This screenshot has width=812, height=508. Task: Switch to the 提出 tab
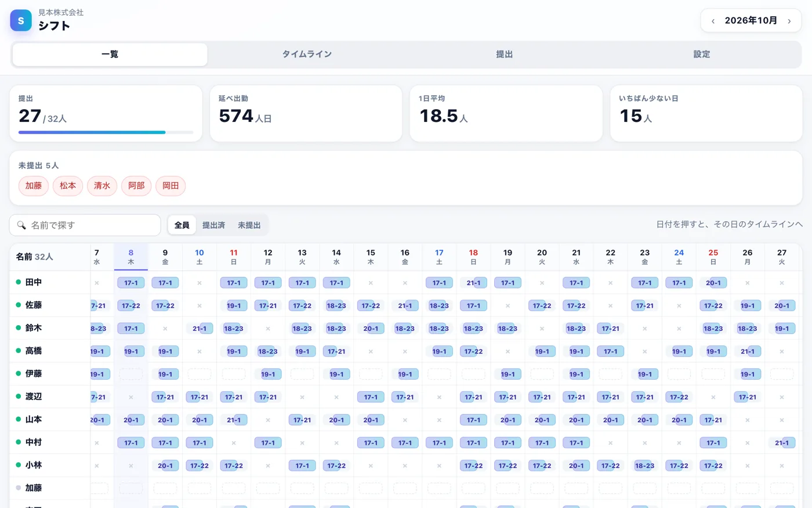point(504,55)
